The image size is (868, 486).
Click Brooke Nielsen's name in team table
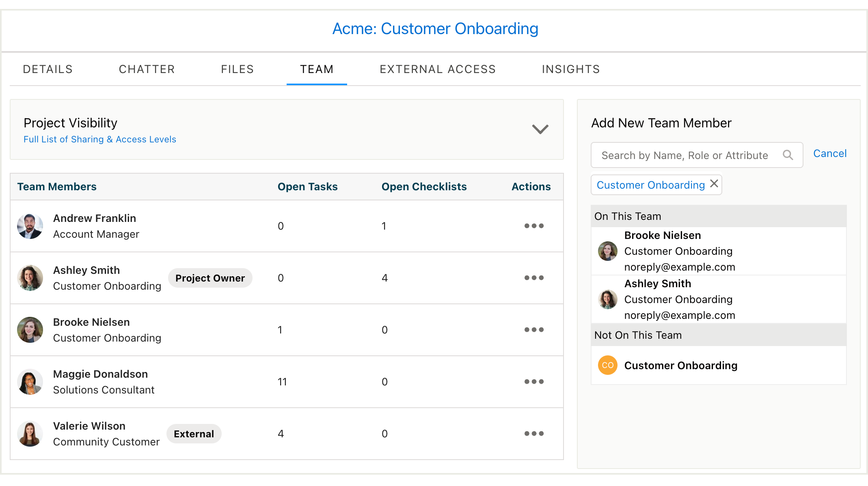coord(91,322)
